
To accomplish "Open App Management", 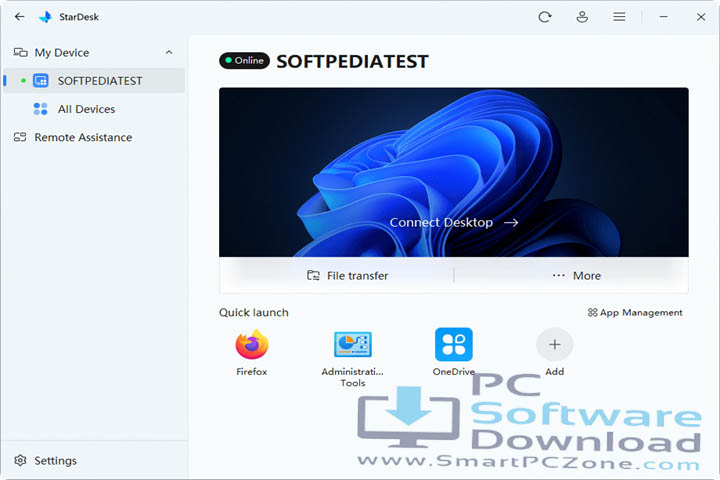I will pyautogui.click(x=635, y=312).
